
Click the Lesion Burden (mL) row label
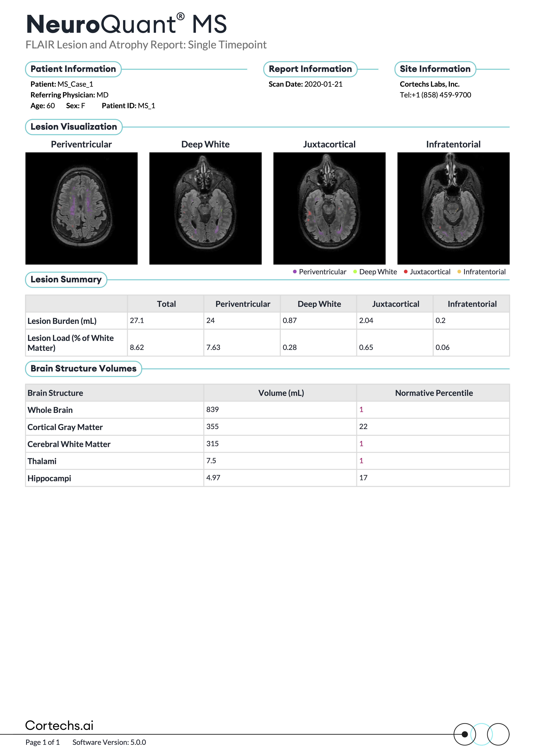coord(62,321)
